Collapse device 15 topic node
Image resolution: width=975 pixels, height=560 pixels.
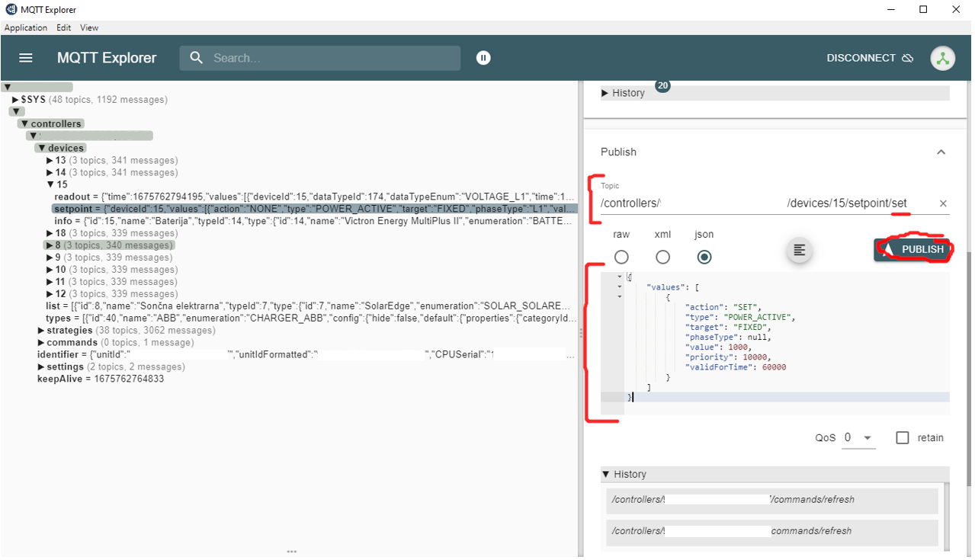coord(51,184)
